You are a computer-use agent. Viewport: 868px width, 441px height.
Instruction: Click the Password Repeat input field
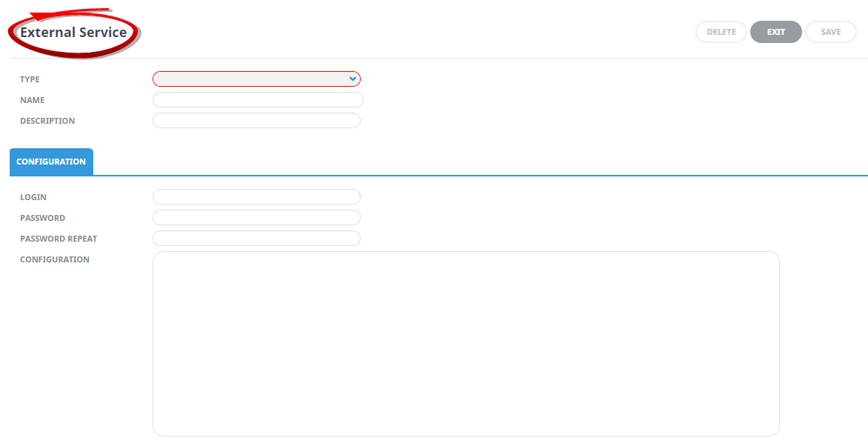coord(256,238)
